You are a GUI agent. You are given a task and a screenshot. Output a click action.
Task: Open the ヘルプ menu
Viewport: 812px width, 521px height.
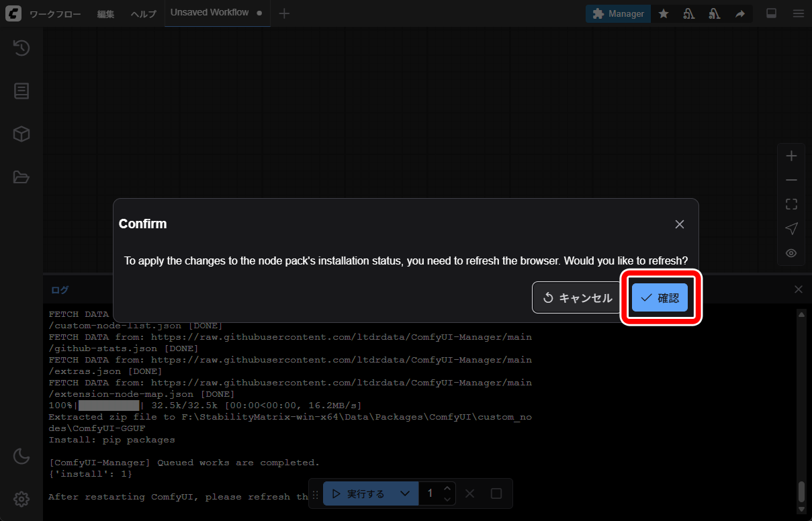pos(143,14)
